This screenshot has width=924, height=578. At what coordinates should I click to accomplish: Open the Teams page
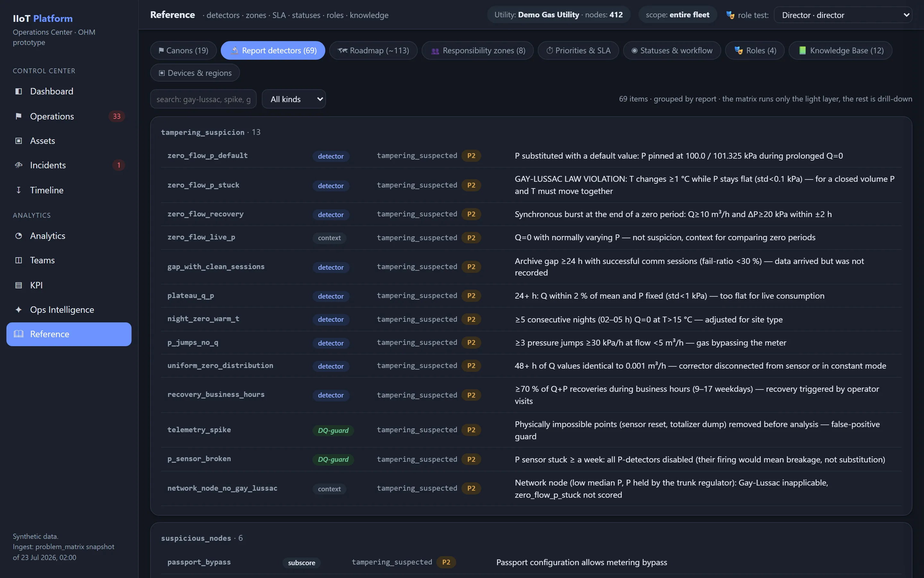69,260
